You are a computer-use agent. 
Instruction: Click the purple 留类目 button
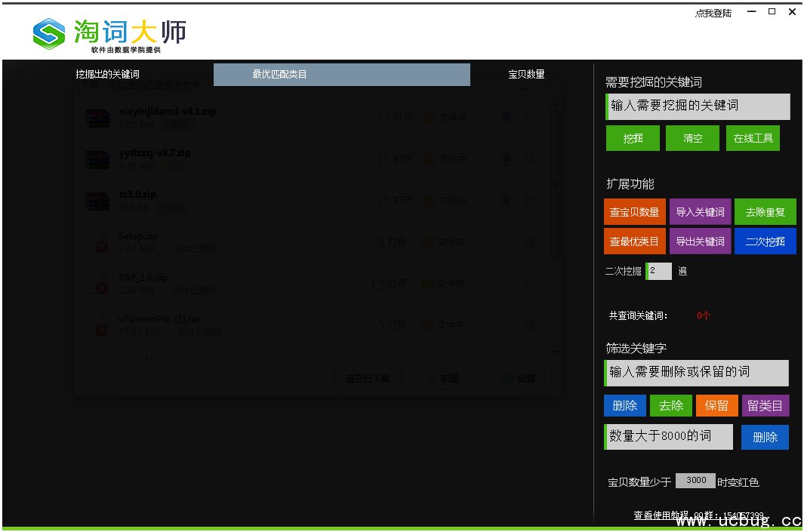(x=765, y=405)
